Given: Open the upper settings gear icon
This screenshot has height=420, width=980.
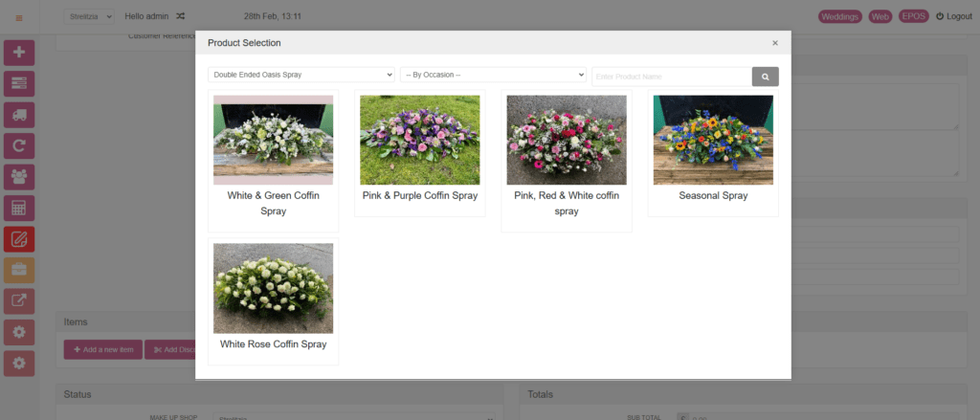Looking at the screenshot, I should (x=19, y=333).
